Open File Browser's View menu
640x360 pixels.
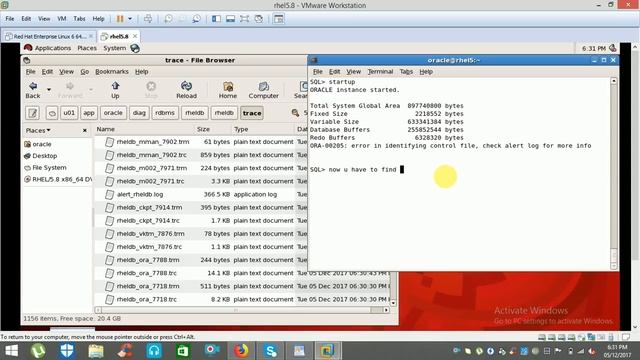pos(66,71)
